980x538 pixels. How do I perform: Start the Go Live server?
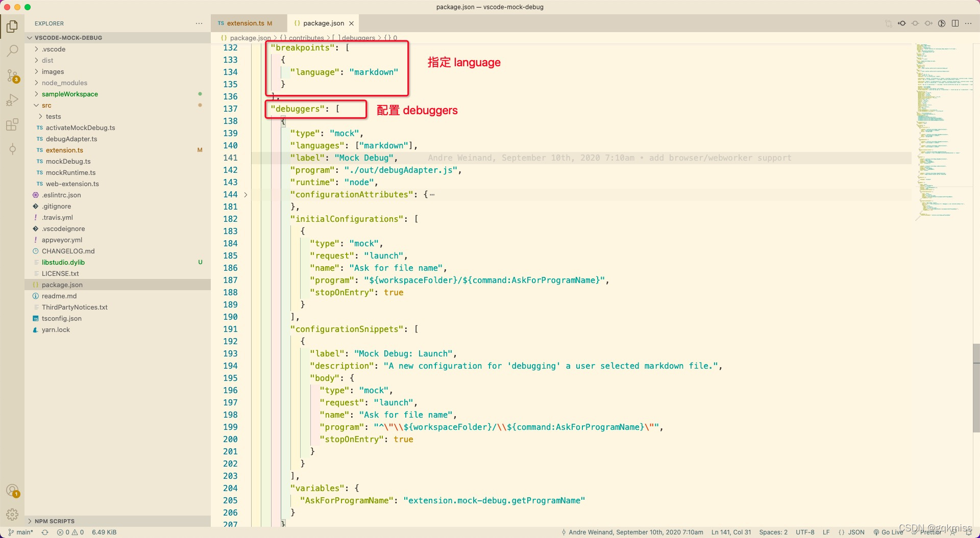point(888,532)
